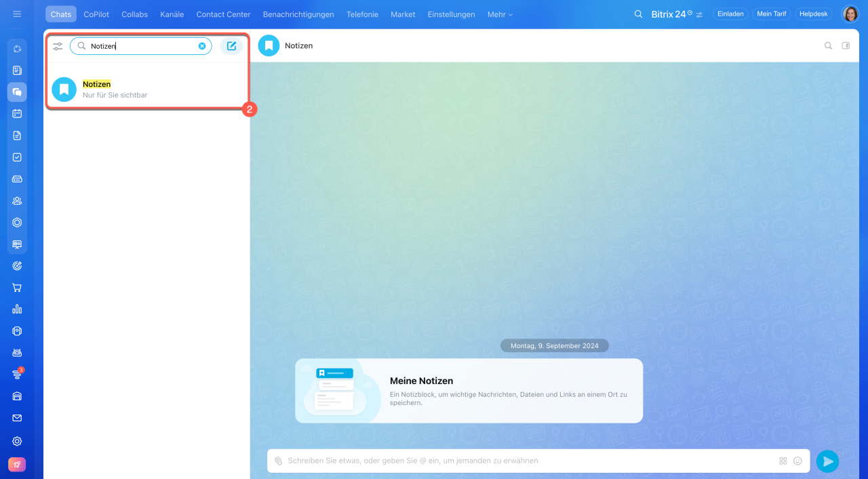Open the drive icon in sidebar

[x=17, y=179]
